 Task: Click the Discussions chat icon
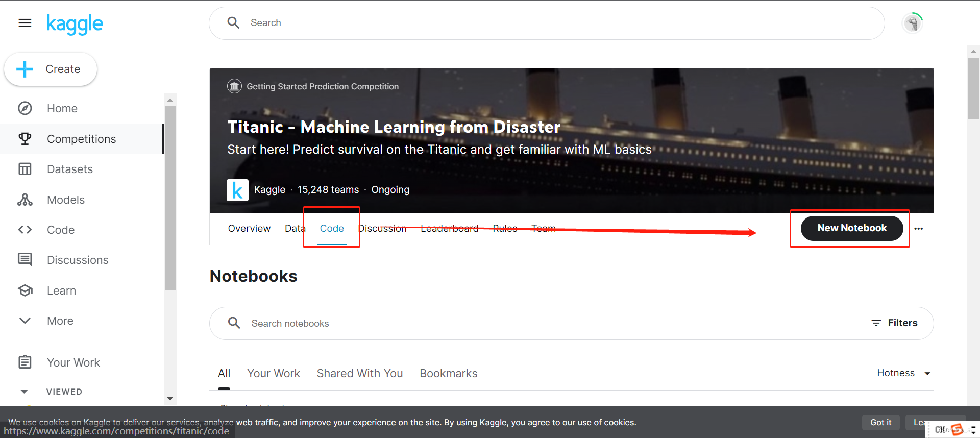25,260
